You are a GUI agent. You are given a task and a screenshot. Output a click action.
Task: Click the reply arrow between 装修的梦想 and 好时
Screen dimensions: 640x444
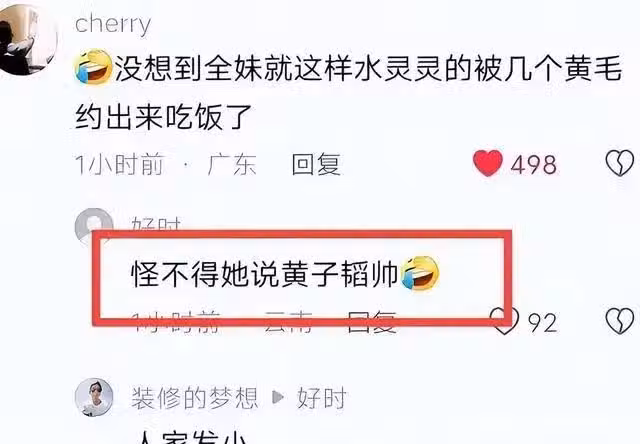278,397
